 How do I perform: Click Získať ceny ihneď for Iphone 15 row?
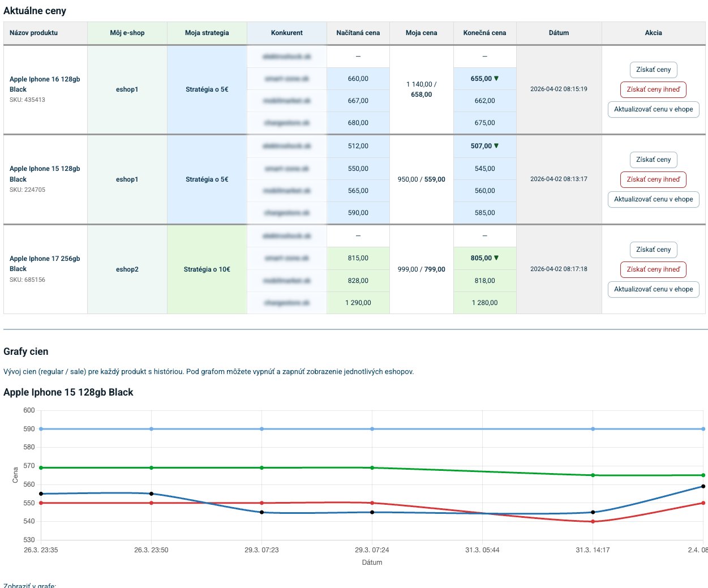(x=653, y=179)
